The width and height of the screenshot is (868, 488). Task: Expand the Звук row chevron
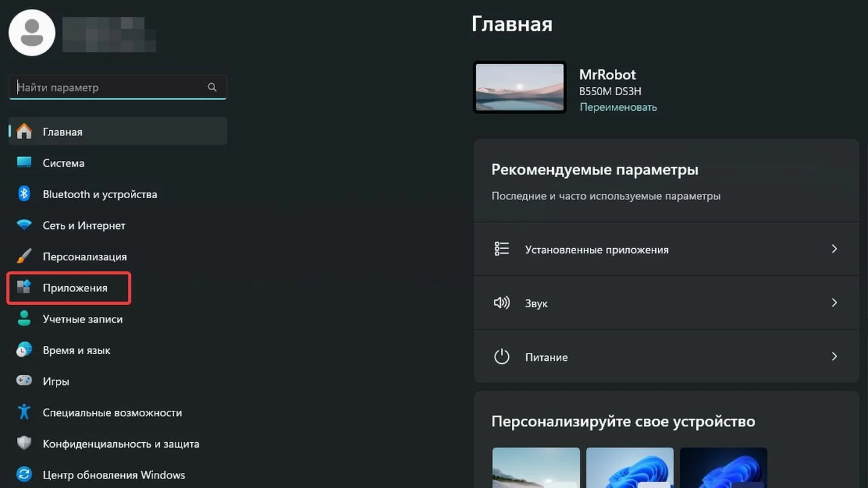pos(834,302)
